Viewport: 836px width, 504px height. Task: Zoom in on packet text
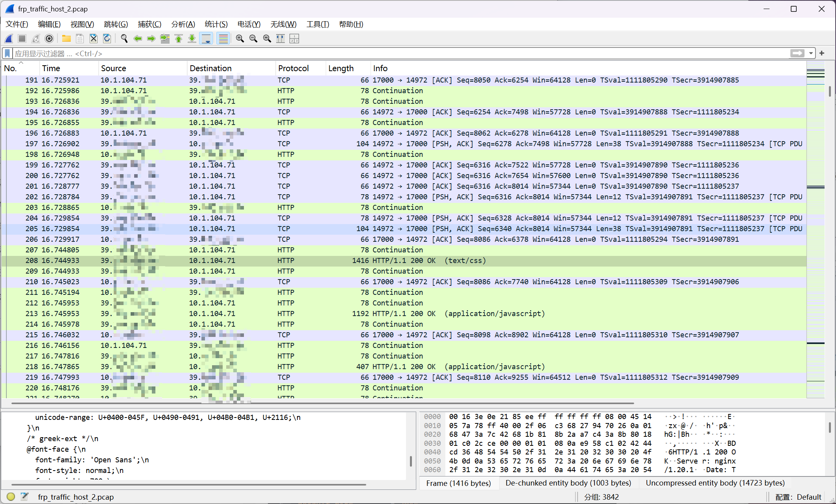click(240, 39)
